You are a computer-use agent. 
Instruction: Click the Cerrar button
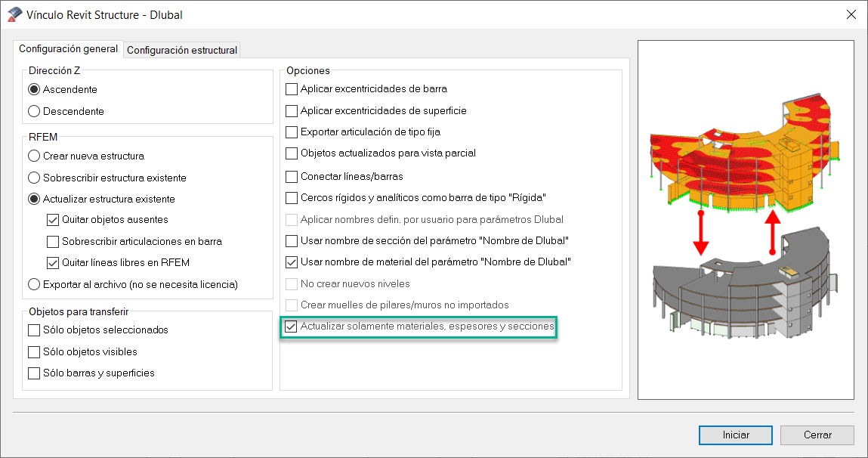[x=817, y=435]
